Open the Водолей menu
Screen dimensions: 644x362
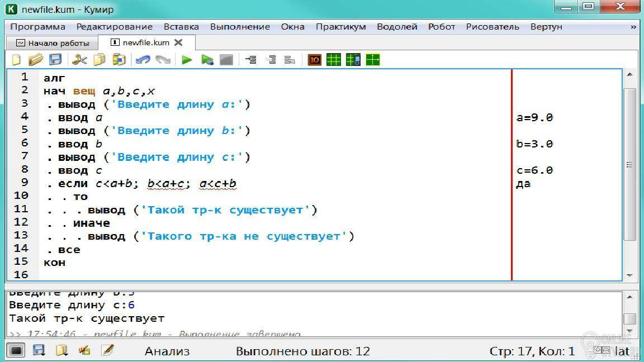pos(397,27)
